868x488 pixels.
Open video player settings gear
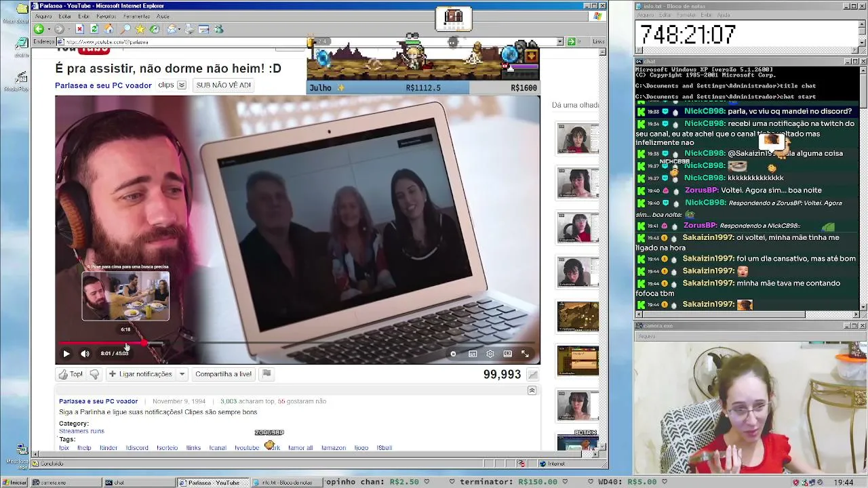tap(490, 353)
